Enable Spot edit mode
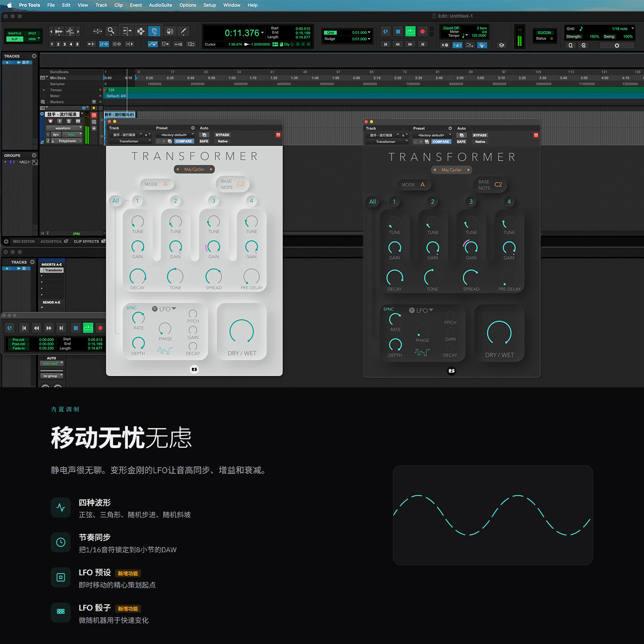Viewport: 644px width, 644px height. [x=32, y=34]
